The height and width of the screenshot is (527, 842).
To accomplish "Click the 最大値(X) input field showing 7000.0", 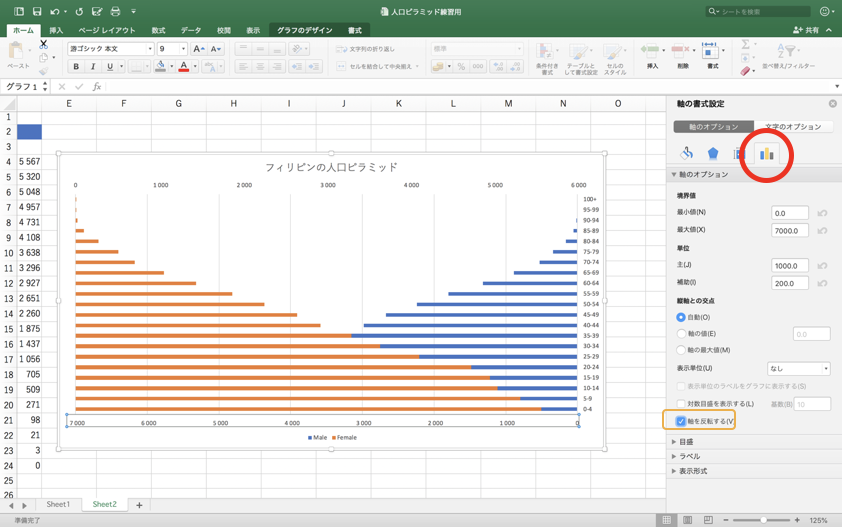I will (790, 231).
